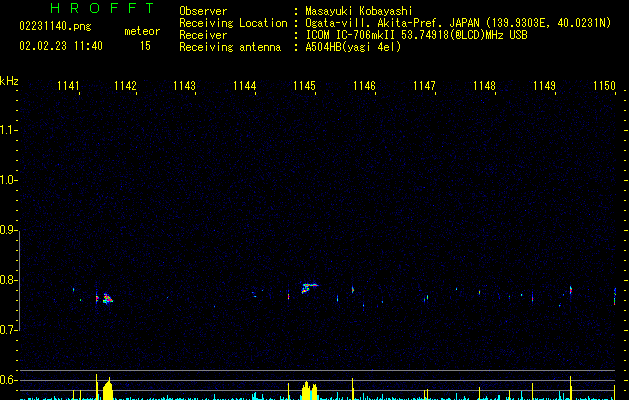Click frequency axis label 1.1
This screenshot has height=400, width=629.
8,130
